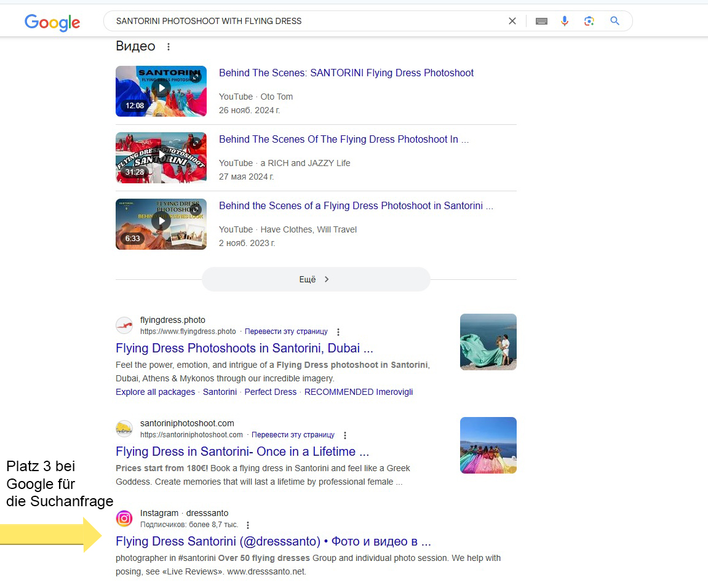Open Google Lens image search icon

point(589,21)
